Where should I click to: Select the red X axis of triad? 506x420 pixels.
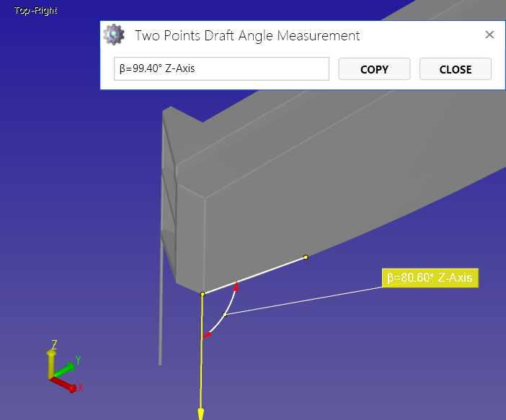coord(65,384)
